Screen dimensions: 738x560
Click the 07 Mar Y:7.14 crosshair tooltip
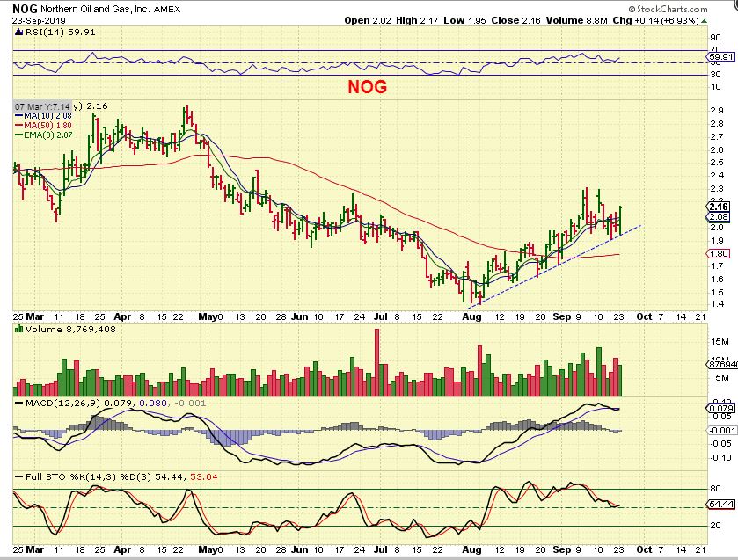42,106
